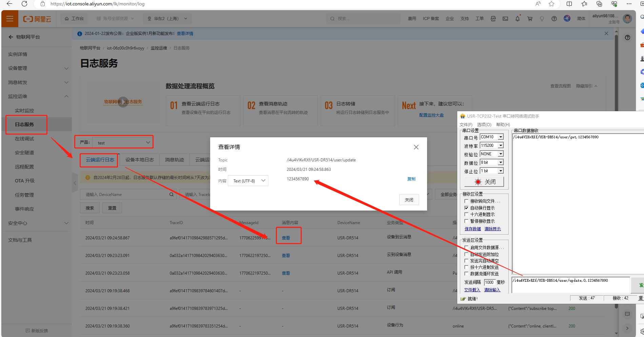Viewport: 644px width, 337px height.
Task: Click the notification bell icon
Action: pyautogui.click(x=517, y=19)
